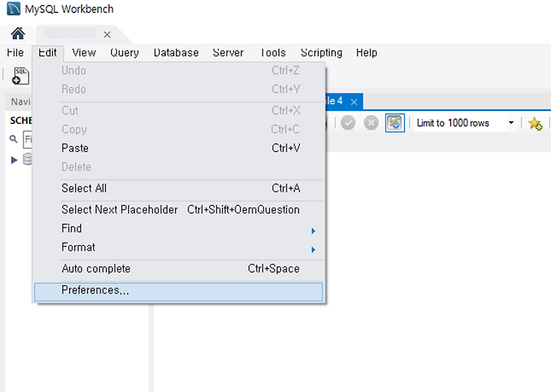Choose Paste from the Edit menu
Viewport: 551px width, 392px height.
point(178,148)
